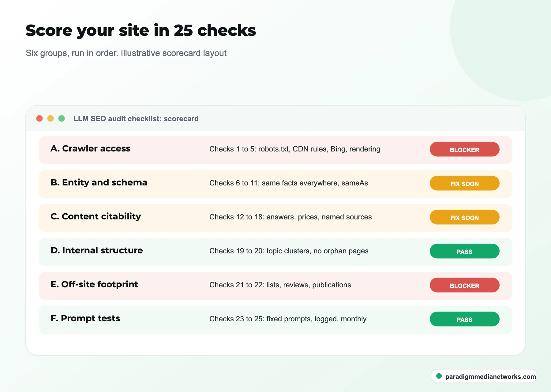Click 'Checks 19 to 20: topic clusters' text

[x=289, y=251]
